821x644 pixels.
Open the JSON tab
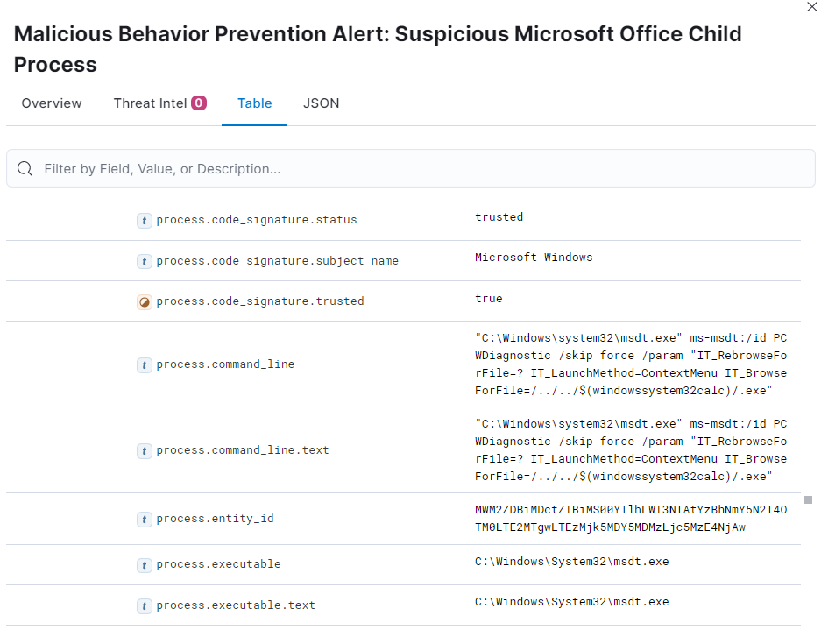[x=321, y=103]
